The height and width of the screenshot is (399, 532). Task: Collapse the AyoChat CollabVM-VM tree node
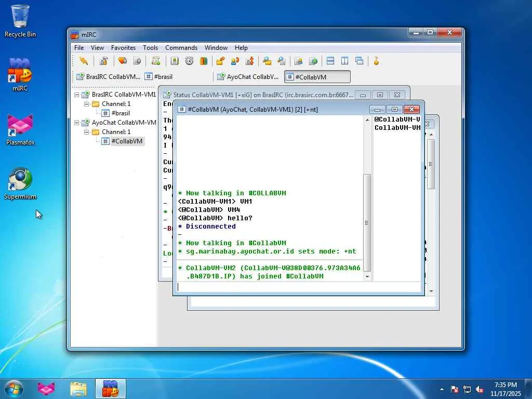tap(77, 123)
